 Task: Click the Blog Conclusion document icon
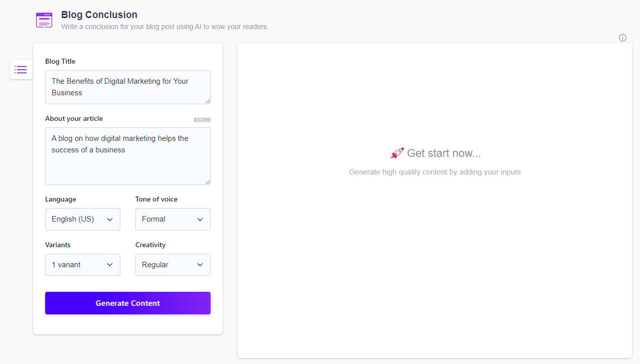[x=44, y=20]
